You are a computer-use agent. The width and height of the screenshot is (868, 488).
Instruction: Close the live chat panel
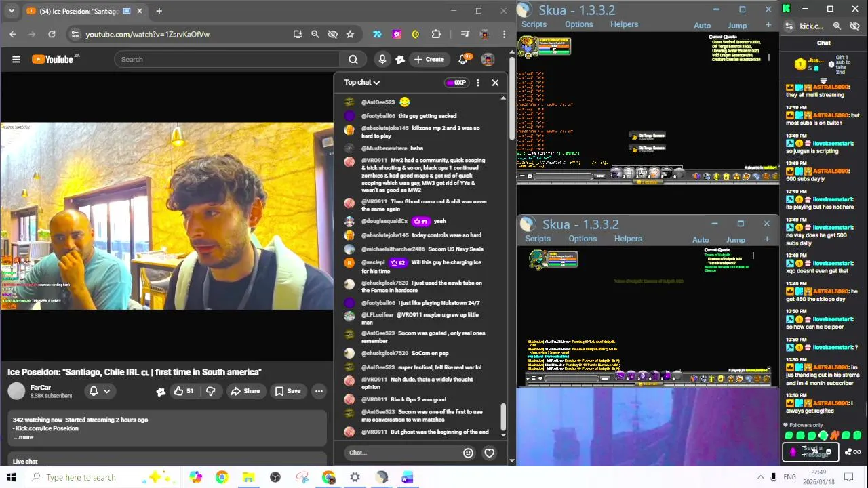click(495, 83)
